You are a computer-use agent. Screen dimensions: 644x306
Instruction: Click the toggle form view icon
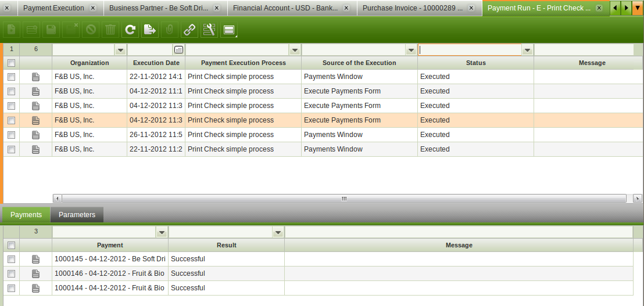coord(229,30)
